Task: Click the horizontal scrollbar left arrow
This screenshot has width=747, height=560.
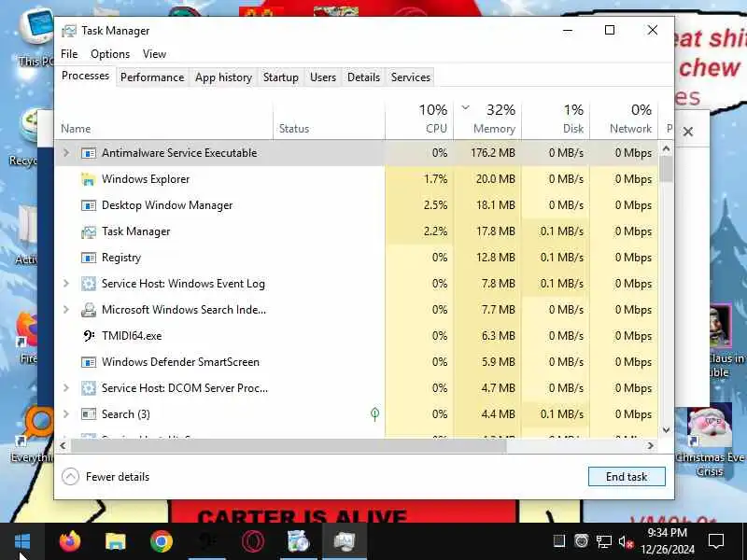Action: tap(63, 446)
